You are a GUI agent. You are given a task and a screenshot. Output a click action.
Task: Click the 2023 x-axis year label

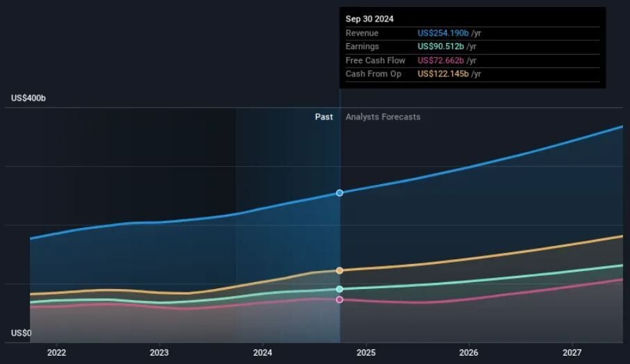click(x=159, y=352)
